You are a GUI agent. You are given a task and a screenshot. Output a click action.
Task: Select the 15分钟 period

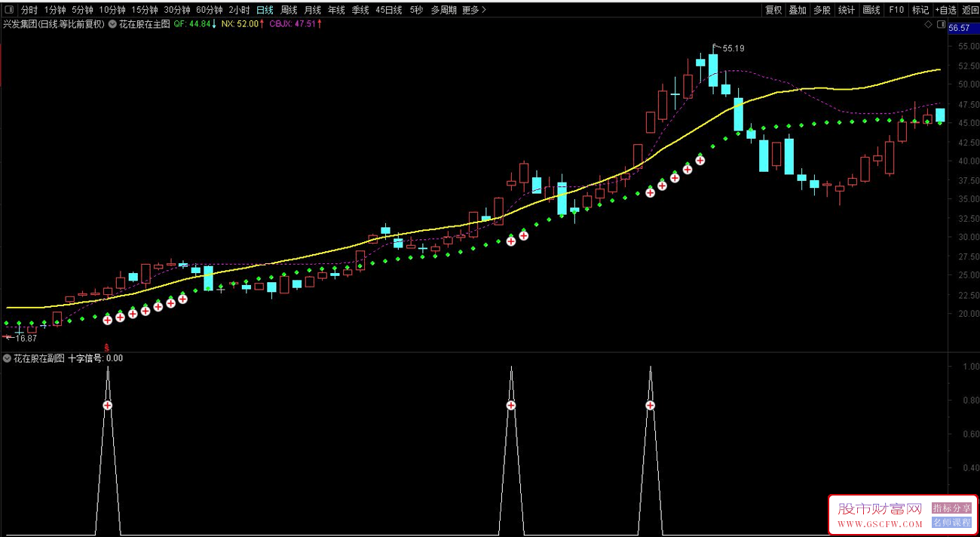145,10
